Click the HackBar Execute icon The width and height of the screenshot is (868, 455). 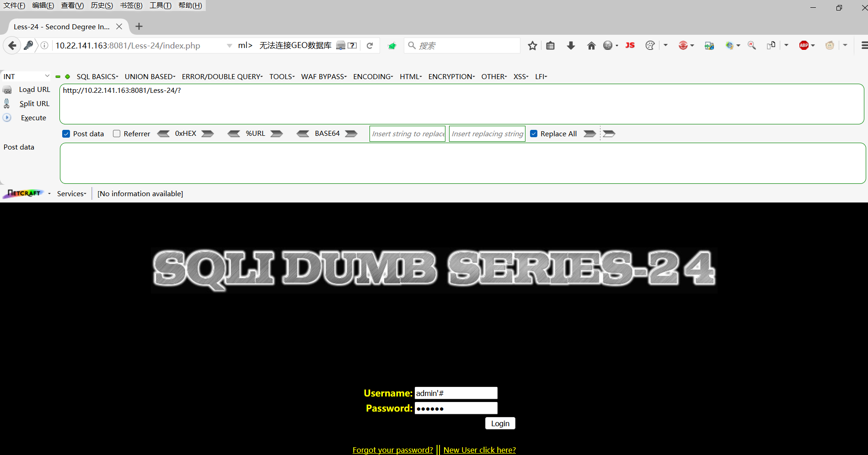(x=7, y=118)
